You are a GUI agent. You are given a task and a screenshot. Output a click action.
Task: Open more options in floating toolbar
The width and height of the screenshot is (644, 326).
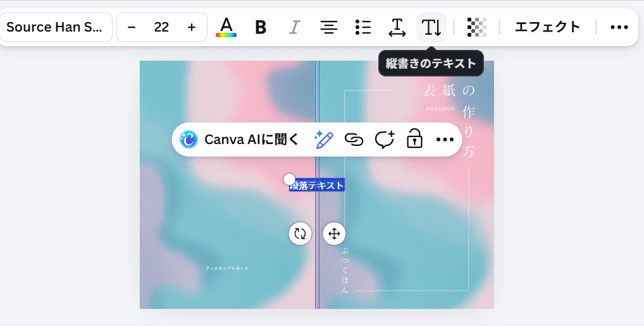point(445,140)
